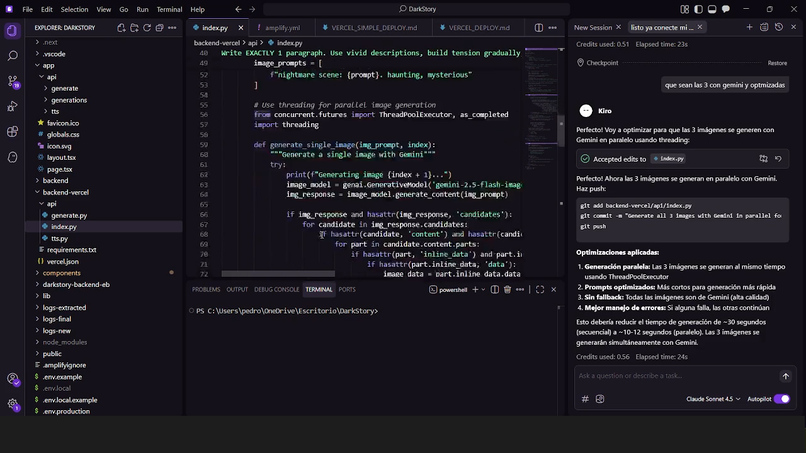
Task: Collapse the backend-vercel folder
Action: tap(65, 192)
